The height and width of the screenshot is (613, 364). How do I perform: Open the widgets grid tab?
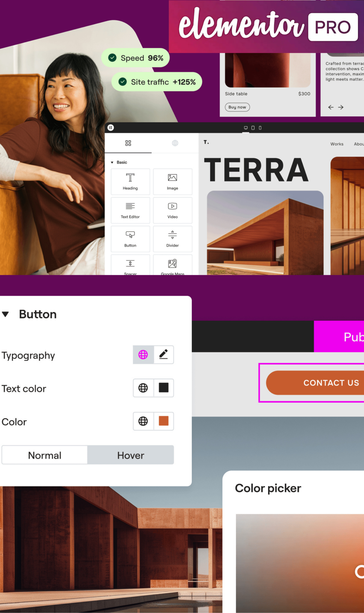tap(128, 143)
